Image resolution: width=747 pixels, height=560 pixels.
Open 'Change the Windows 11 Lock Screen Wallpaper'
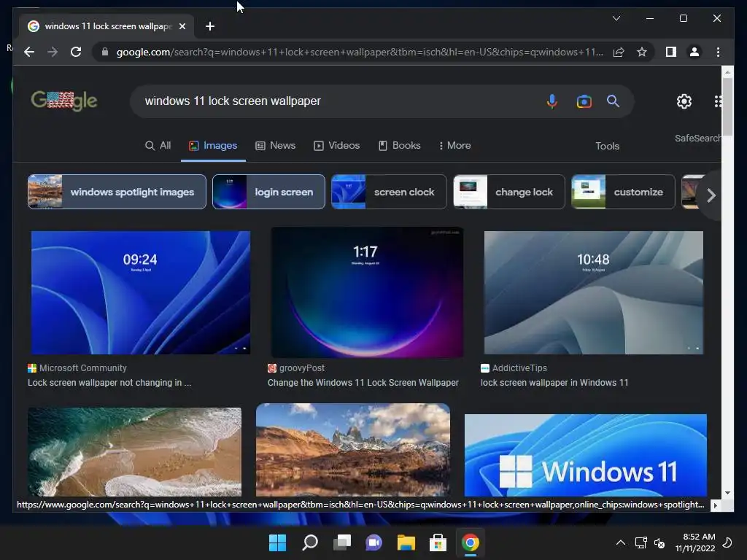click(363, 383)
